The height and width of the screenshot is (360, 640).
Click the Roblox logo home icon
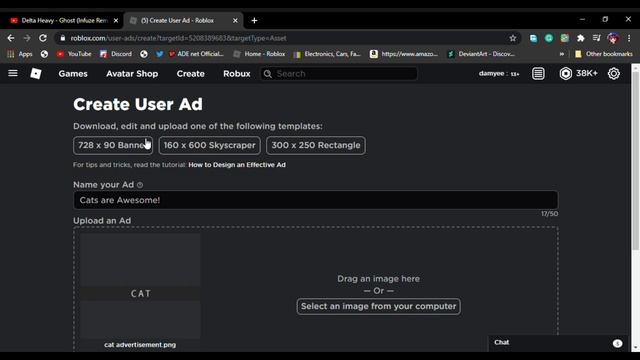tap(36, 73)
